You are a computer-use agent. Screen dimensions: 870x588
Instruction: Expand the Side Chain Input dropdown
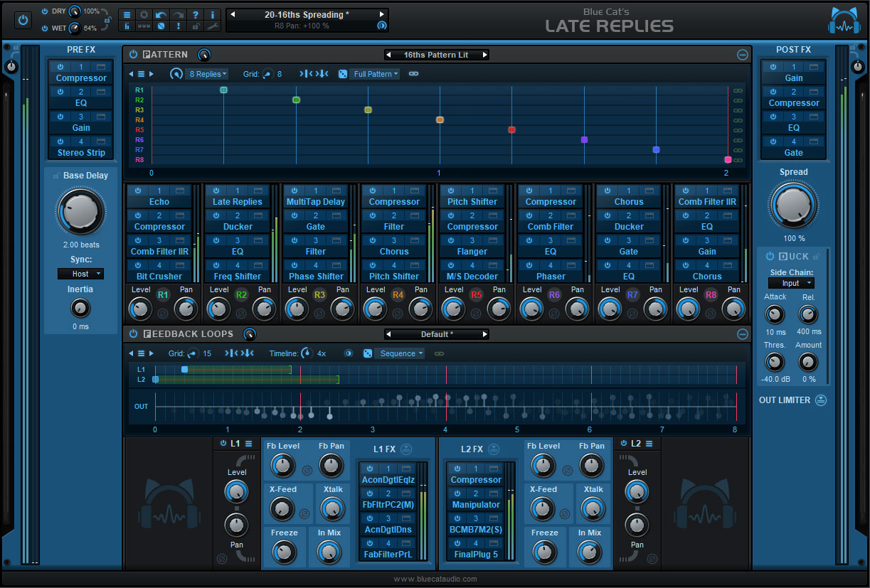791,283
